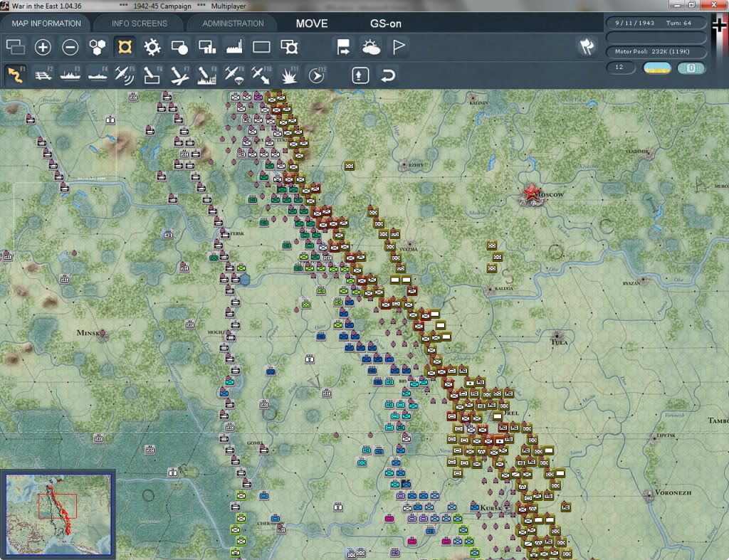This screenshot has width=729, height=560.
Task: Click the Rzhev city marker on map
Action: point(404,164)
